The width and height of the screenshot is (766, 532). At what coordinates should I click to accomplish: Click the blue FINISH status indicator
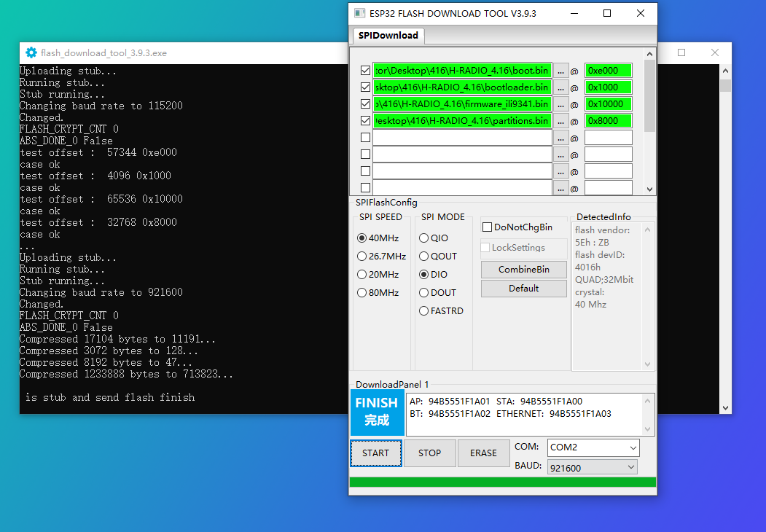[x=377, y=412]
